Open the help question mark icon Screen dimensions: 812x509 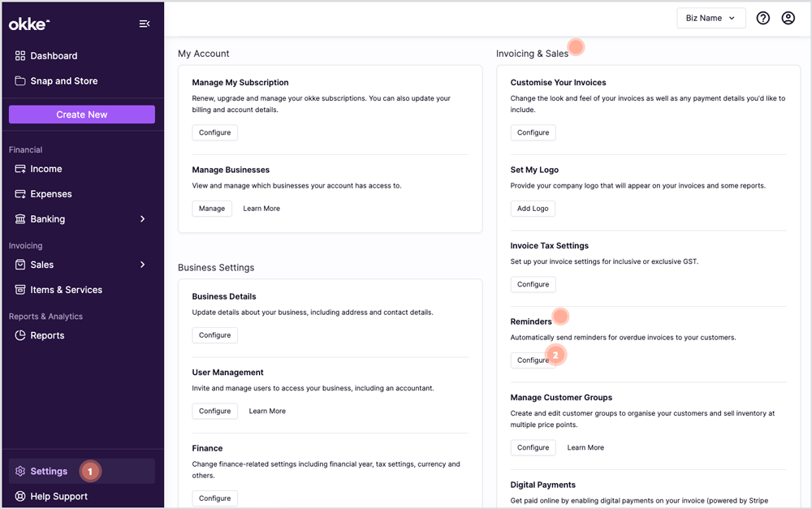(762, 18)
